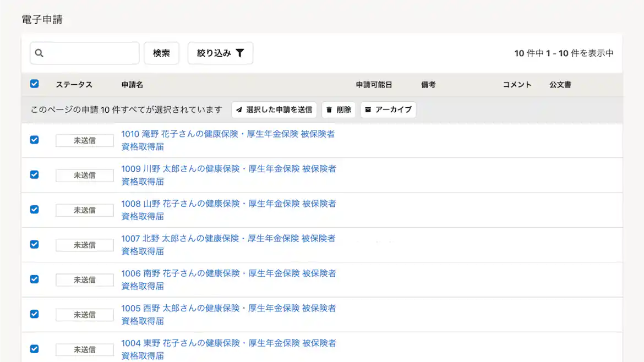
Task: Uncheck the checkbox for 1009 川野 太郎's row
Action: point(34,174)
